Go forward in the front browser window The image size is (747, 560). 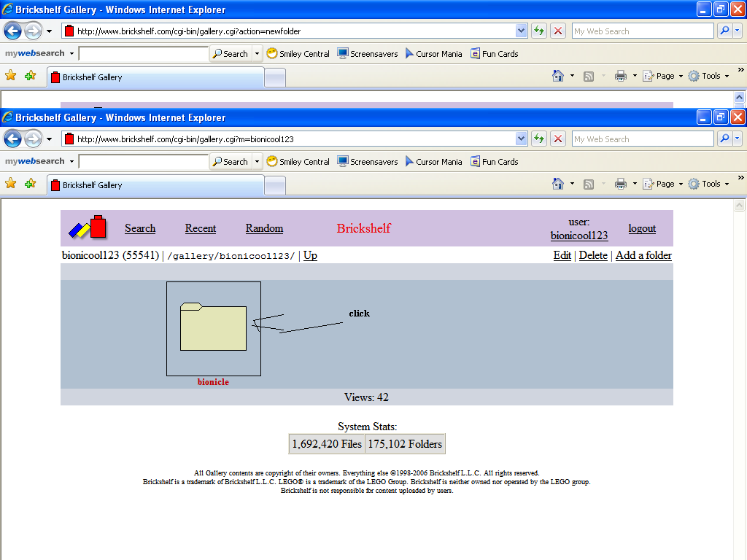click(34, 139)
